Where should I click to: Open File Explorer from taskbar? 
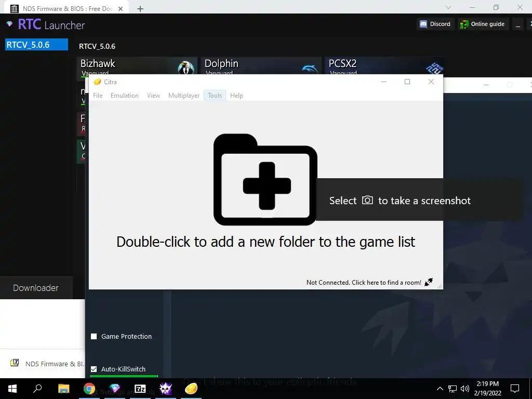click(63, 389)
